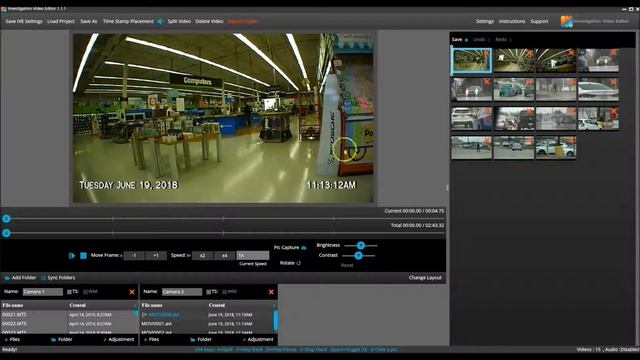Image resolution: width=640 pixels, height=360 pixels.
Task: Click the Current clip timeline handle
Action: click(6, 219)
